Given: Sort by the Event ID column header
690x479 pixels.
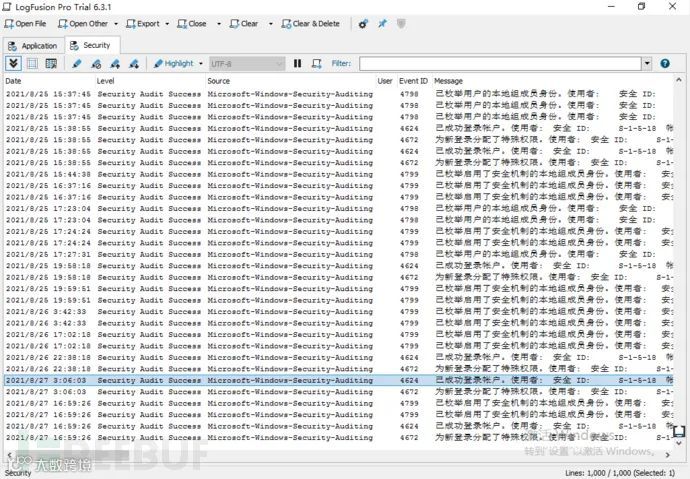Looking at the screenshot, I should click(413, 81).
